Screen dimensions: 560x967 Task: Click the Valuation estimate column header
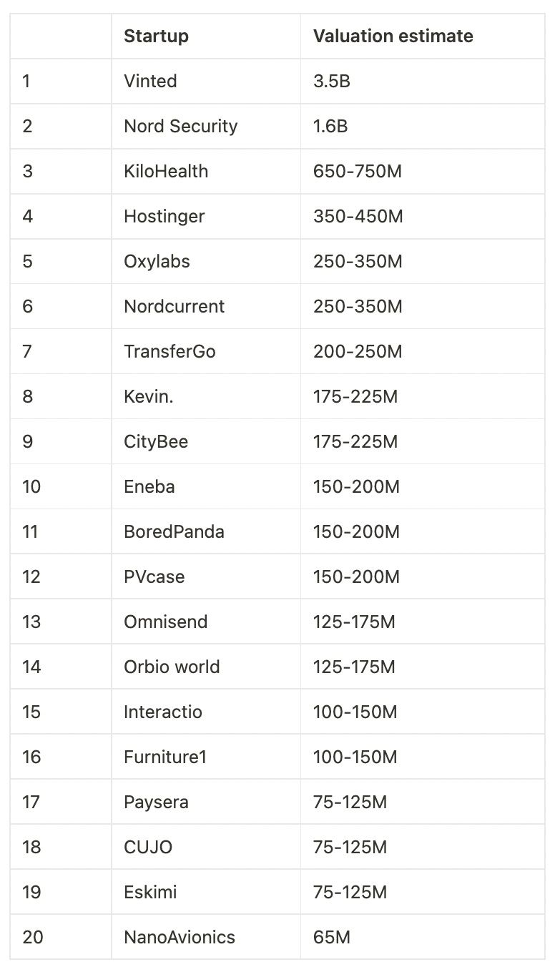coord(393,36)
